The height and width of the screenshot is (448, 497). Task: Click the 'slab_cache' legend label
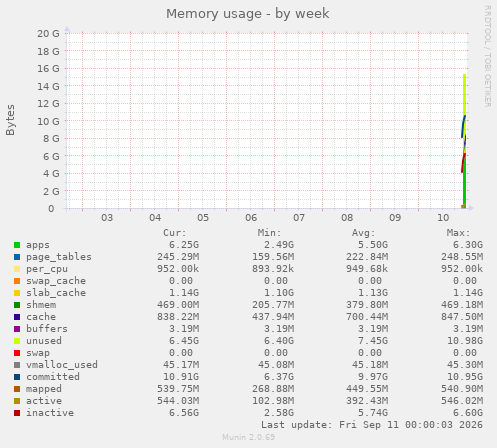[56, 293]
